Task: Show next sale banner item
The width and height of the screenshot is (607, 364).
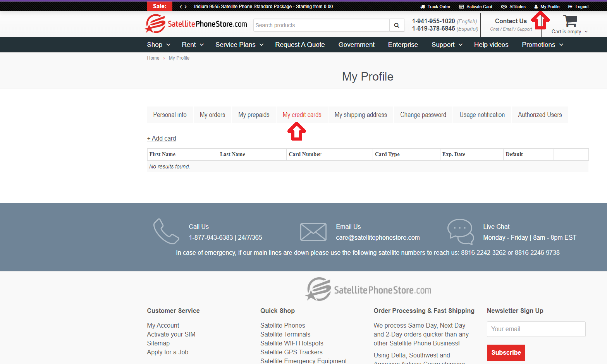Action: pos(186,7)
